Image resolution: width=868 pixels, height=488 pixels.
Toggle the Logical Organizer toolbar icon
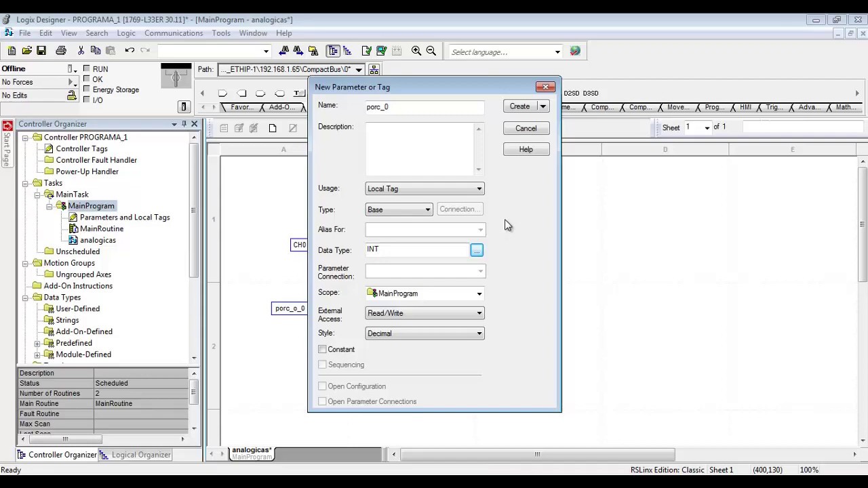click(347, 51)
